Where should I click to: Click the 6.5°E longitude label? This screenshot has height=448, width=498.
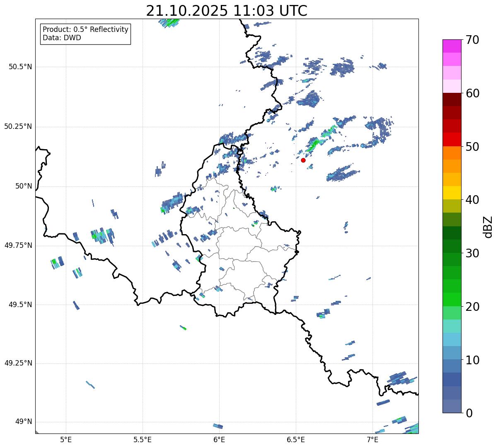tap(296, 440)
